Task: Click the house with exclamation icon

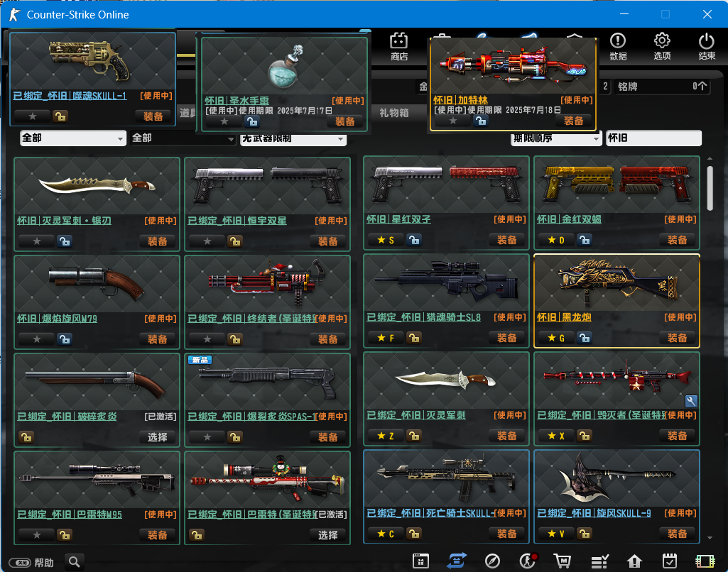Action: tap(634, 561)
